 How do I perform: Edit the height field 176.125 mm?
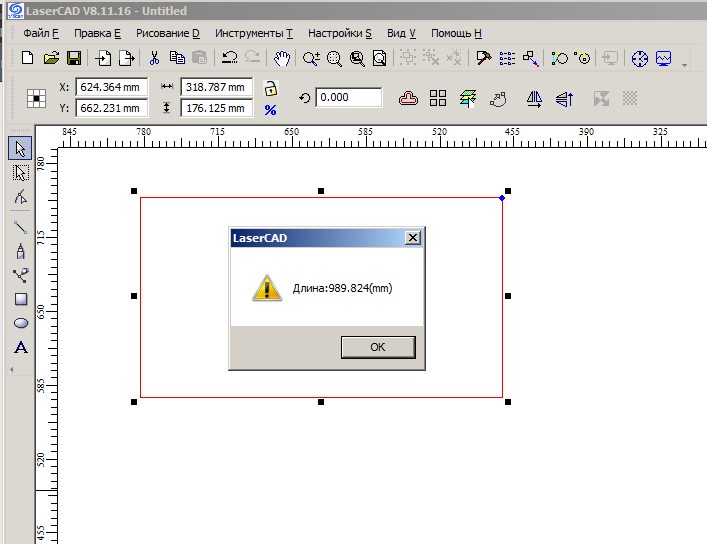click(216, 108)
